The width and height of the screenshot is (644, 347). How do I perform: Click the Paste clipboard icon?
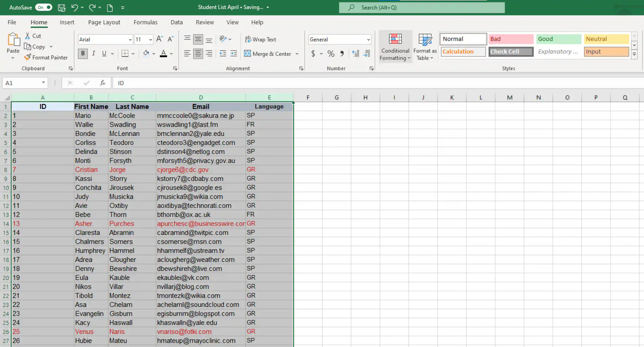pyautogui.click(x=13, y=40)
